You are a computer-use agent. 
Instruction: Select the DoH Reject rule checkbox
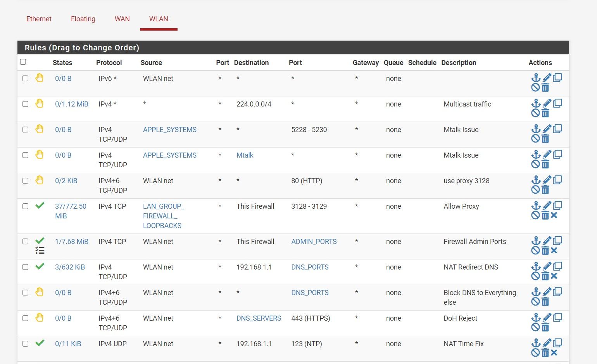[x=26, y=318]
